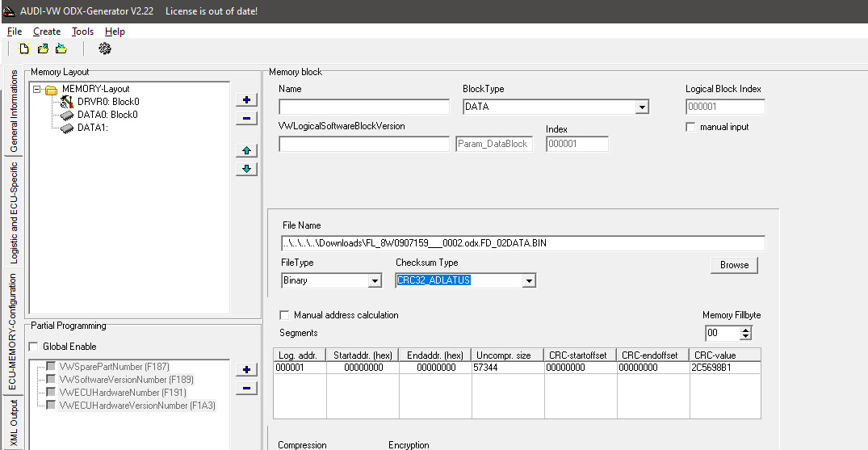Open the File menu
This screenshot has height=450, width=868.
point(15,32)
